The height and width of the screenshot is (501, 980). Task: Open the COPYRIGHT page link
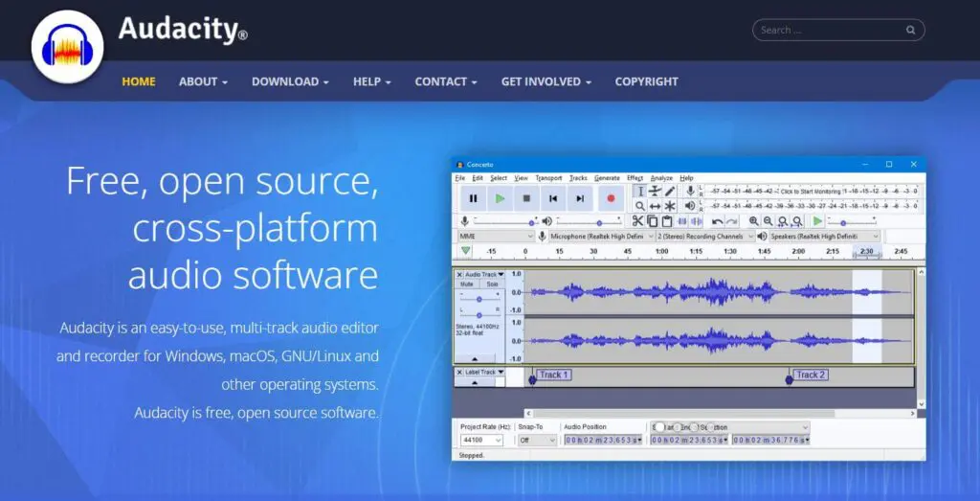click(x=646, y=81)
